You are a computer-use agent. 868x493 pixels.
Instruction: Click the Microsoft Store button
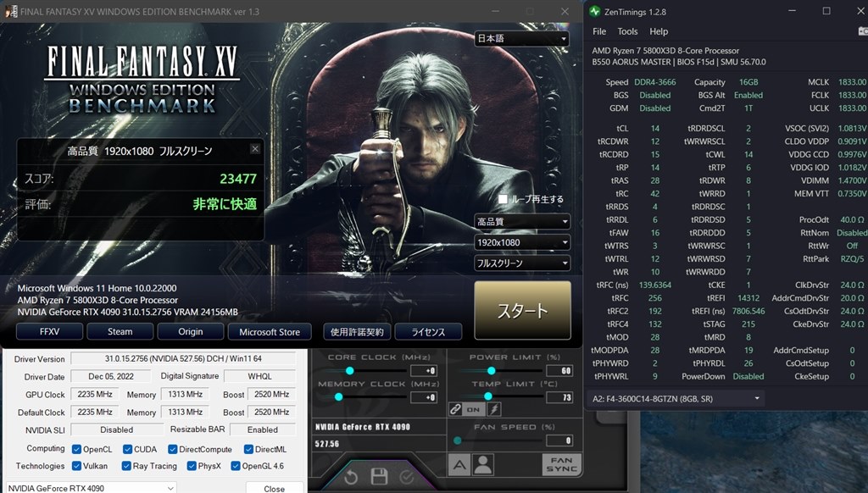[270, 331]
